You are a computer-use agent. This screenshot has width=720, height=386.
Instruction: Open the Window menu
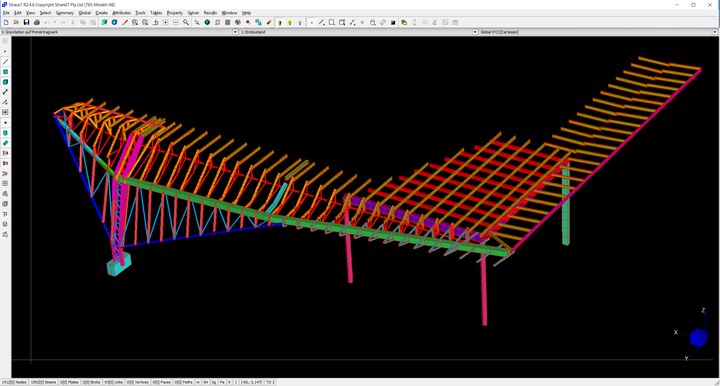click(230, 13)
